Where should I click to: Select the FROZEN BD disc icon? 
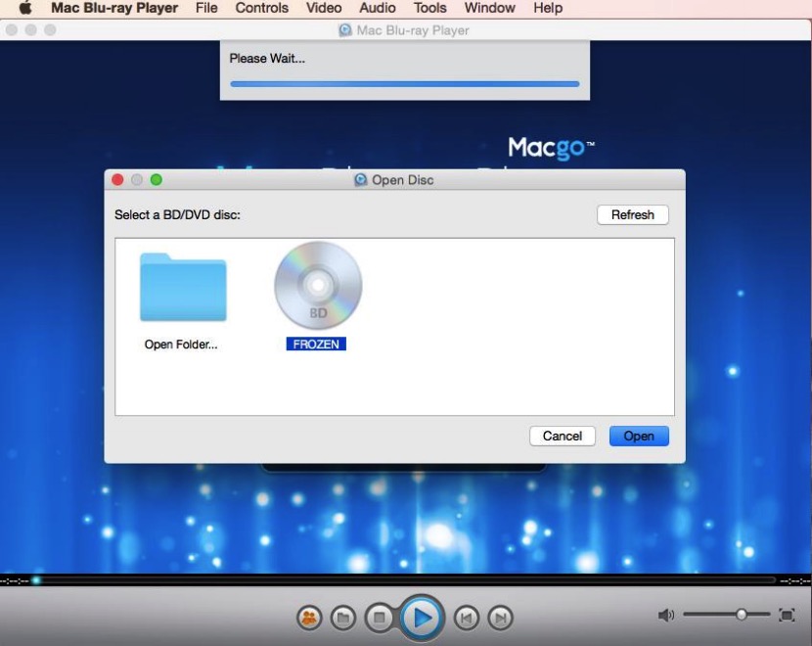(318, 286)
